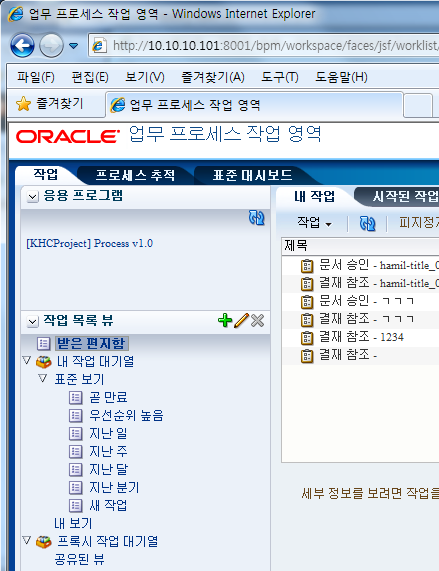
Task: Click the list icon beside 곧 만료
Action: pos(75,398)
